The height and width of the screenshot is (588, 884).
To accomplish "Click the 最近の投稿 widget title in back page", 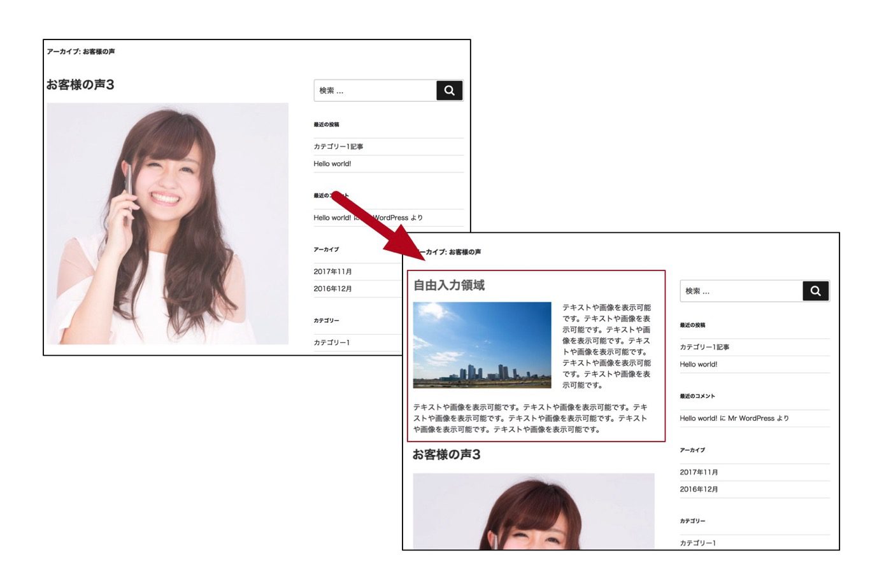I will 326,125.
